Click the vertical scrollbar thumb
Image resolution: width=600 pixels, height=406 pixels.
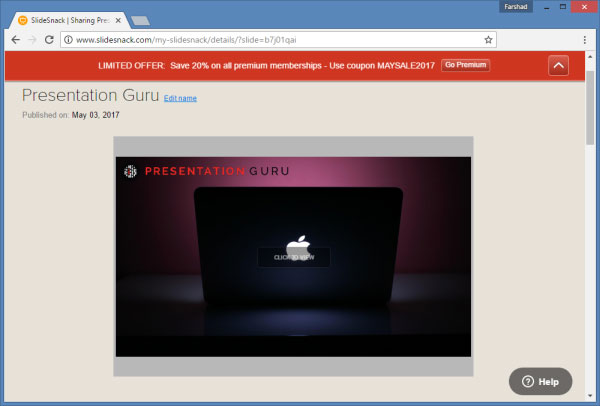[x=590, y=108]
